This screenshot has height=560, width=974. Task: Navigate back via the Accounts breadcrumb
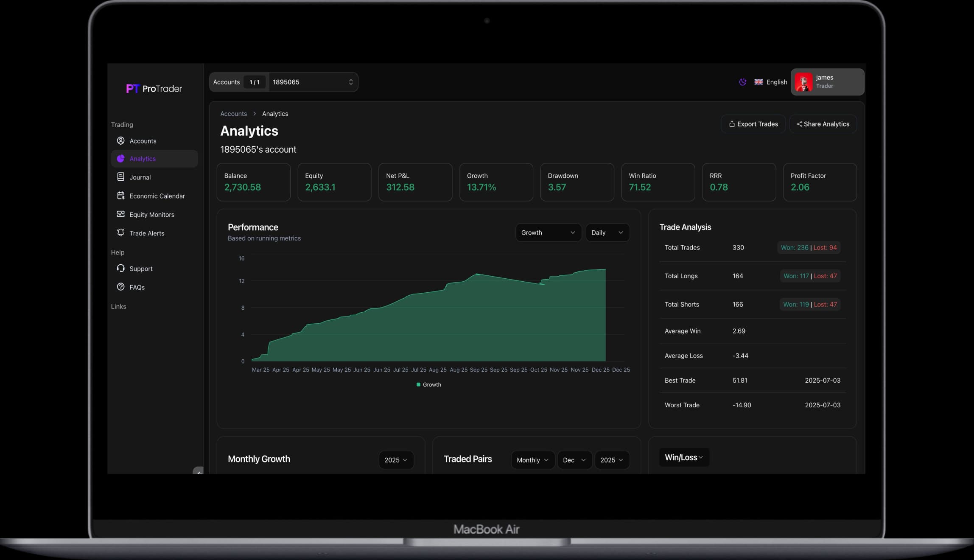[x=233, y=114]
